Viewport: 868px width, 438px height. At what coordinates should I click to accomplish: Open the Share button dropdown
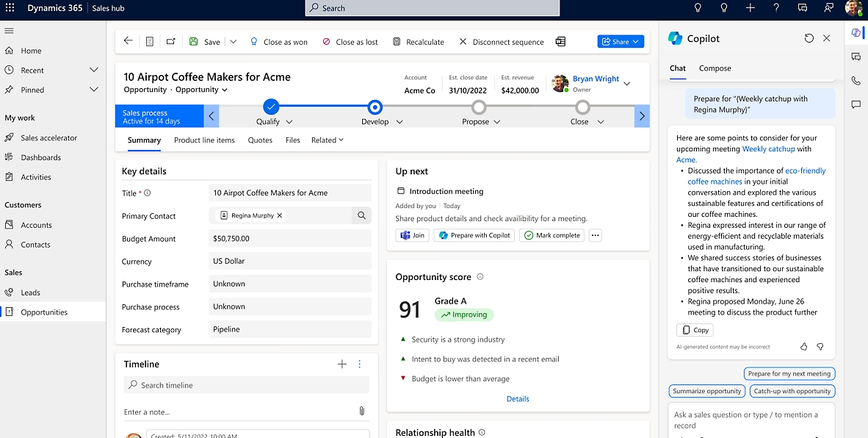pyautogui.click(x=635, y=42)
